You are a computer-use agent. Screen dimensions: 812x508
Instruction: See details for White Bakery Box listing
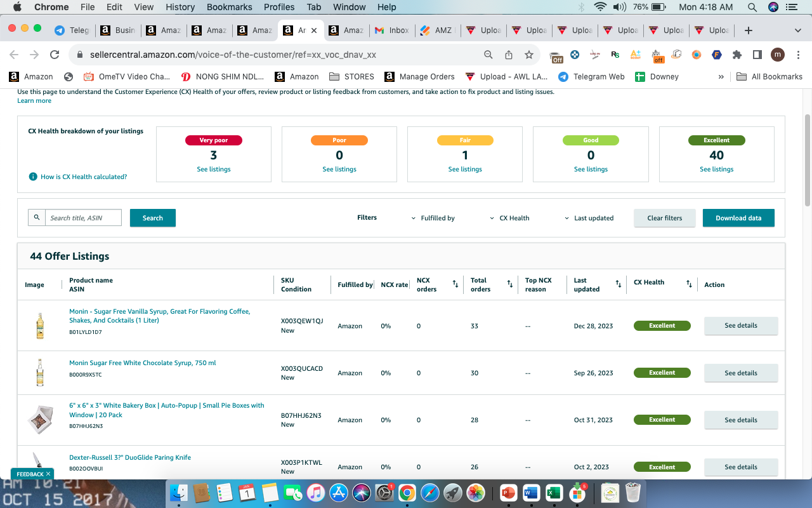741,420
